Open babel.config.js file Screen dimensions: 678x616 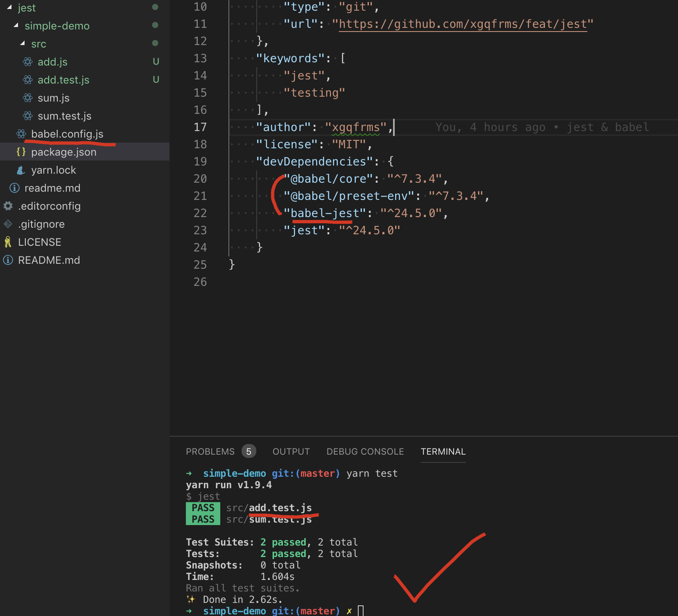(67, 134)
